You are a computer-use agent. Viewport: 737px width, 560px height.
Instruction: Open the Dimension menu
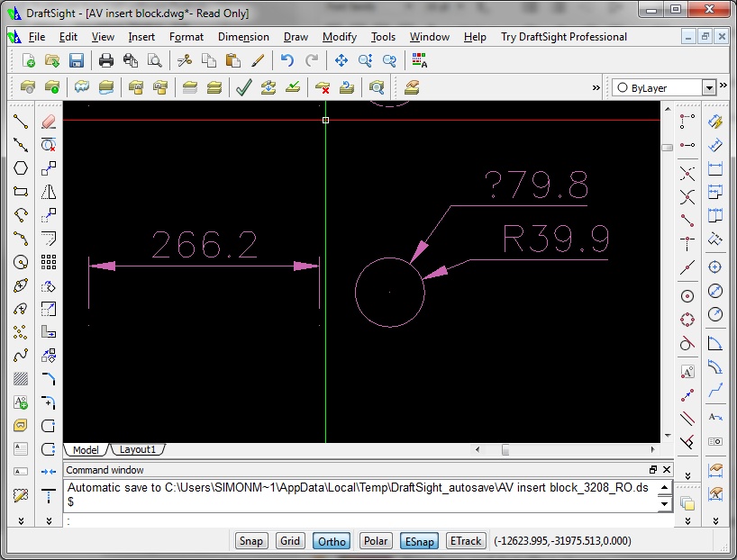[x=243, y=37]
